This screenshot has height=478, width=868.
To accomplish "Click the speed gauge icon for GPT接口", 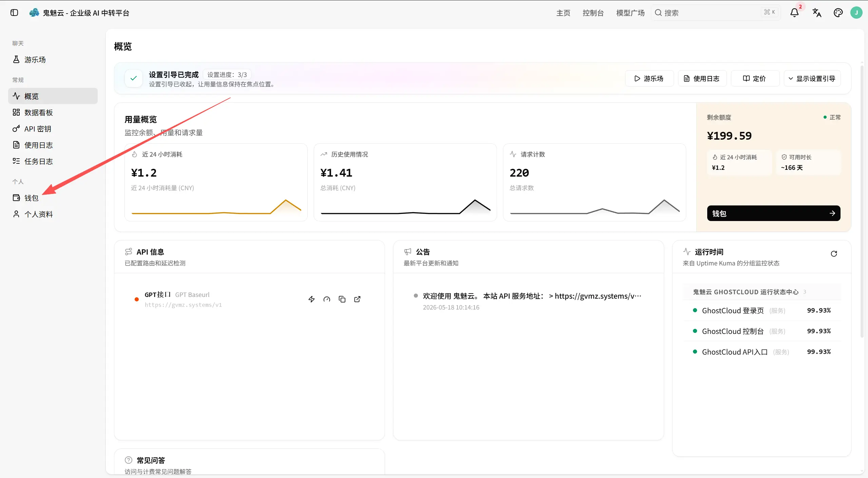I will tap(327, 299).
